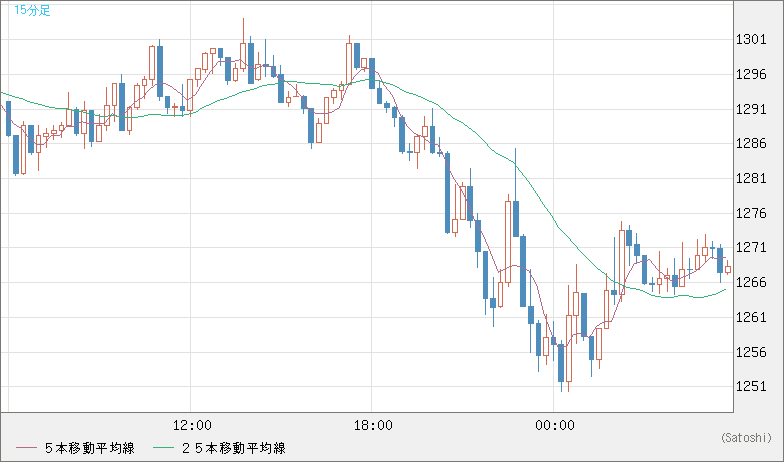Click the 00:00 time axis label
Screen dimensions: 784x462
[x=555, y=426]
